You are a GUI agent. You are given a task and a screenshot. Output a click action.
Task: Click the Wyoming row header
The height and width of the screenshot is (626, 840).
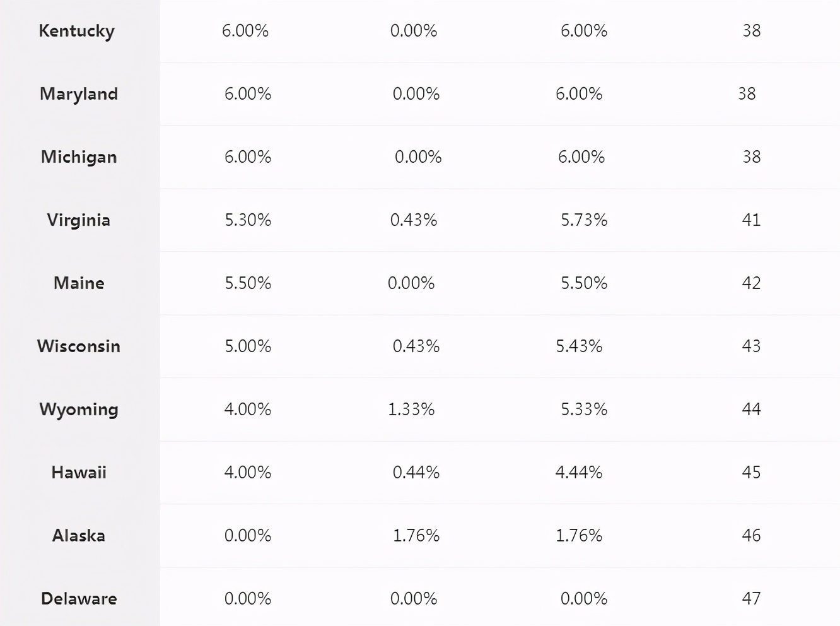[79, 410]
